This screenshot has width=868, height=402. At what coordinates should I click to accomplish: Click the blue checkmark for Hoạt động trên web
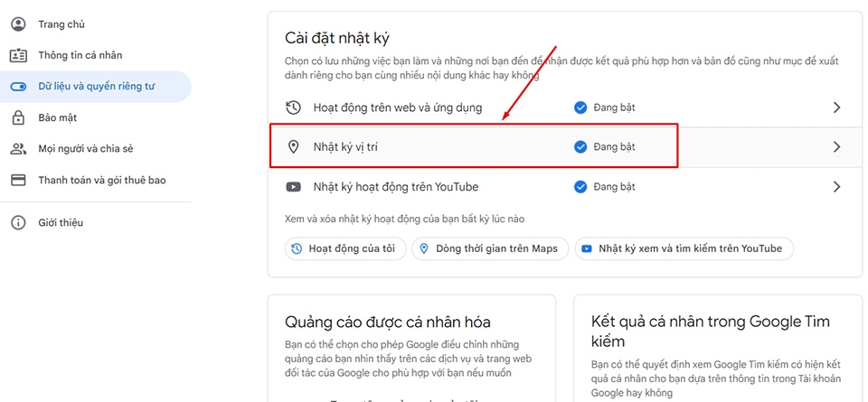tap(580, 108)
